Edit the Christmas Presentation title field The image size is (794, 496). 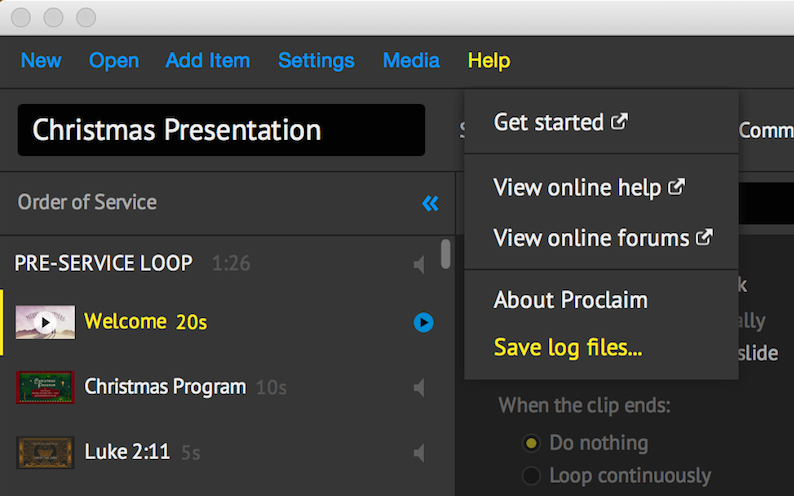click(x=221, y=130)
